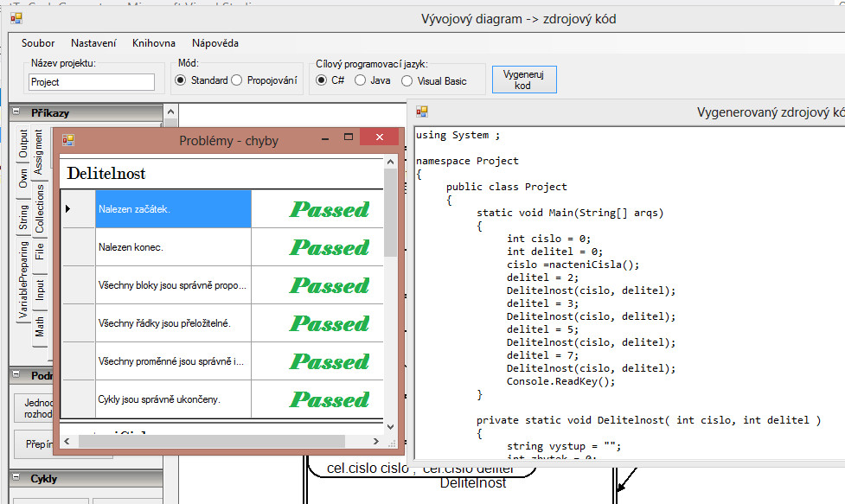Image resolution: width=845 pixels, height=504 pixels.
Task: Open the Nastavení menu
Action: pyautogui.click(x=93, y=43)
